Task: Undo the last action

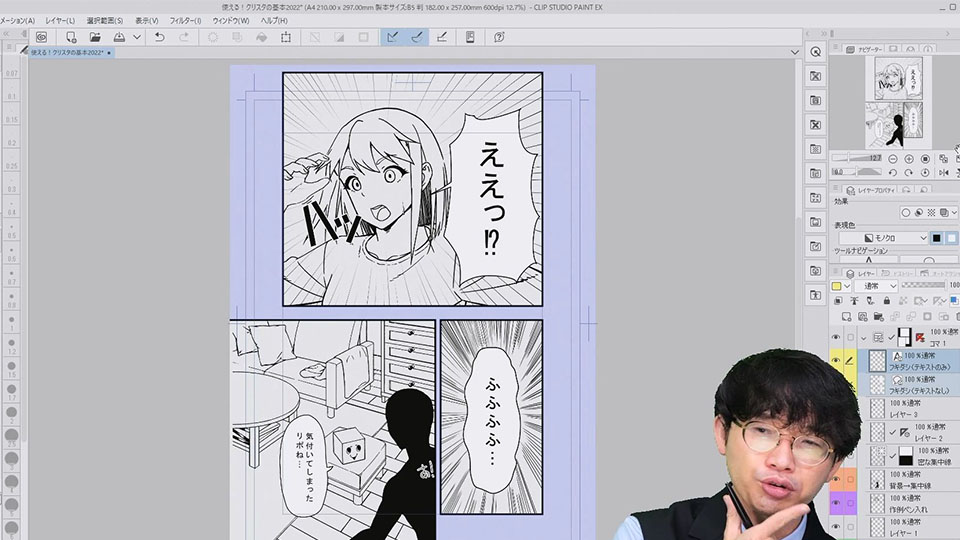Action: 160,37
